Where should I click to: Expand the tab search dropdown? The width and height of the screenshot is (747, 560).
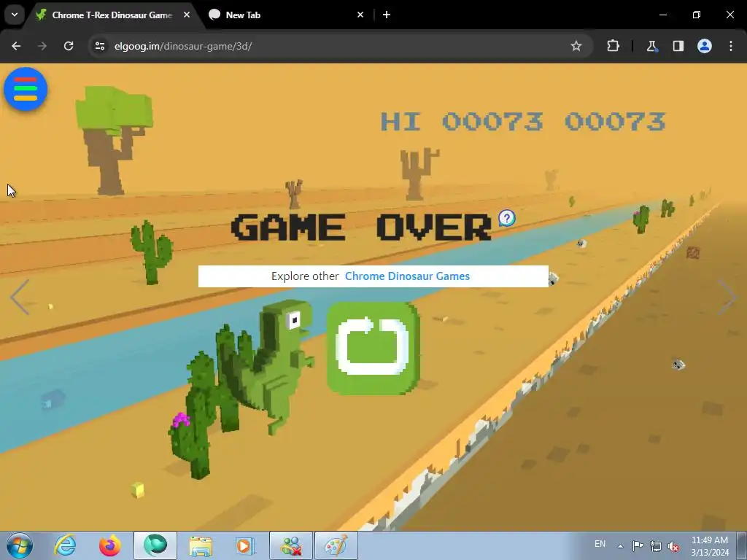15,15
